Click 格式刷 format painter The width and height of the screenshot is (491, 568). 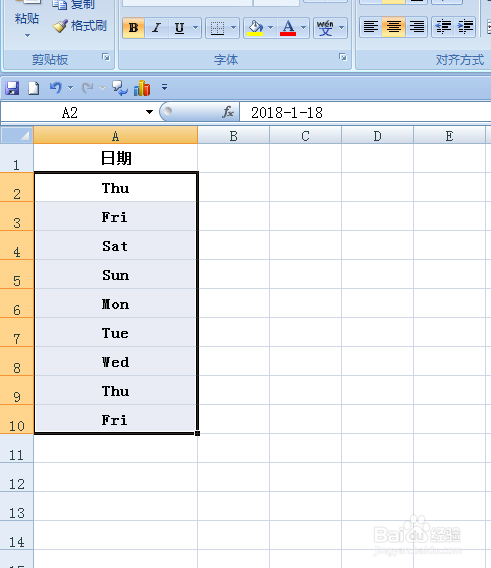tap(80, 26)
